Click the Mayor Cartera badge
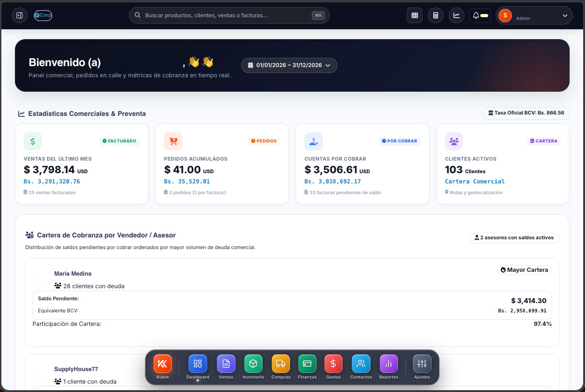Viewport: 585px width, 392px height. tap(524, 270)
